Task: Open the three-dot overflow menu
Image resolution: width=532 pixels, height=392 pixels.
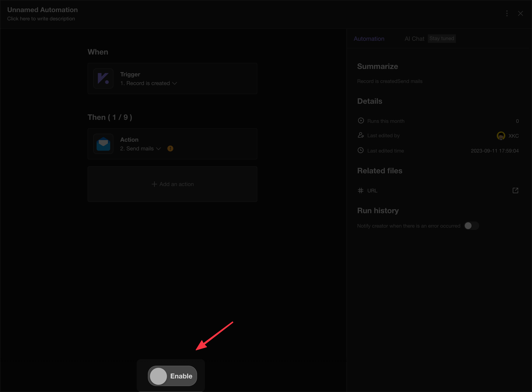Action: 507,13
